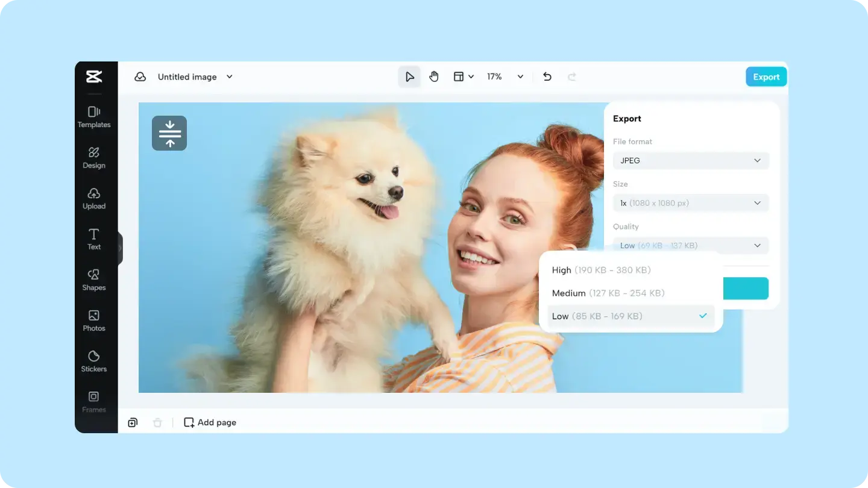Viewport: 868px width, 488px height.
Task: Select the checked Low quality option
Action: tap(631, 316)
